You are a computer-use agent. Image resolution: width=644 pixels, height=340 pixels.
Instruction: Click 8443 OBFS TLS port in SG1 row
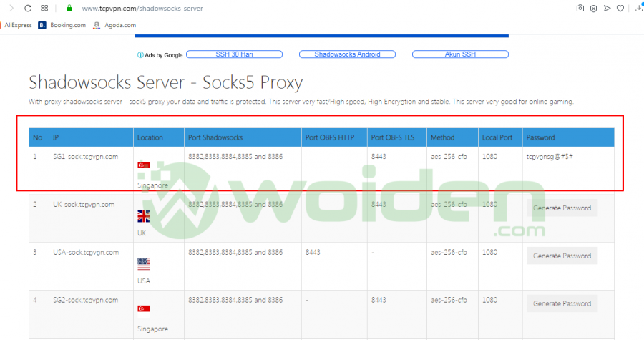pos(379,157)
